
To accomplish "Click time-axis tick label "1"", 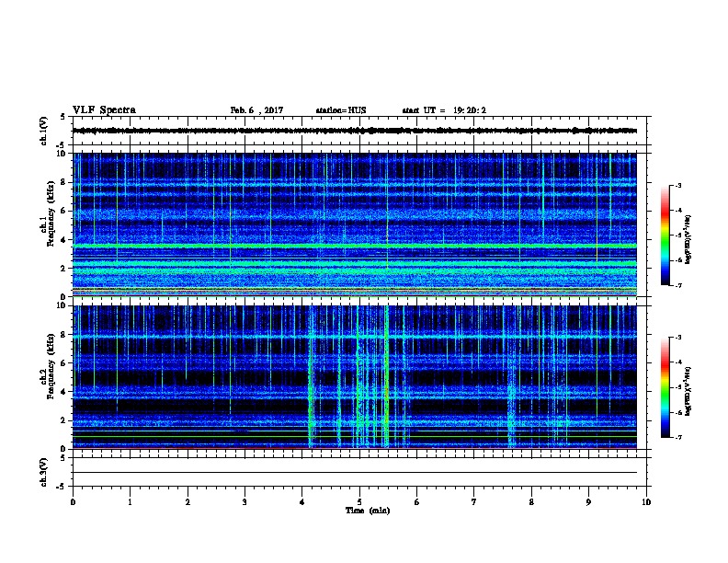I will coord(131,502).
